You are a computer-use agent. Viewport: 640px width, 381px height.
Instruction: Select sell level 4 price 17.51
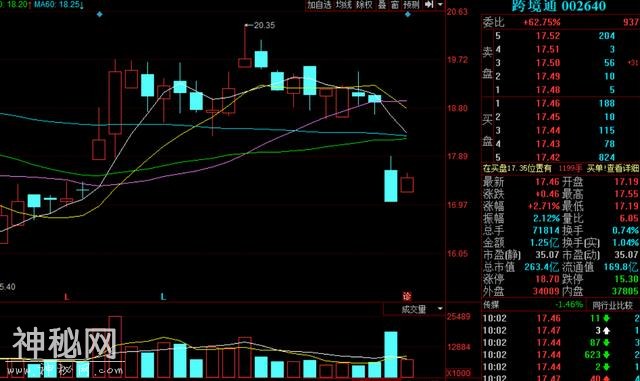click(548, 49)
